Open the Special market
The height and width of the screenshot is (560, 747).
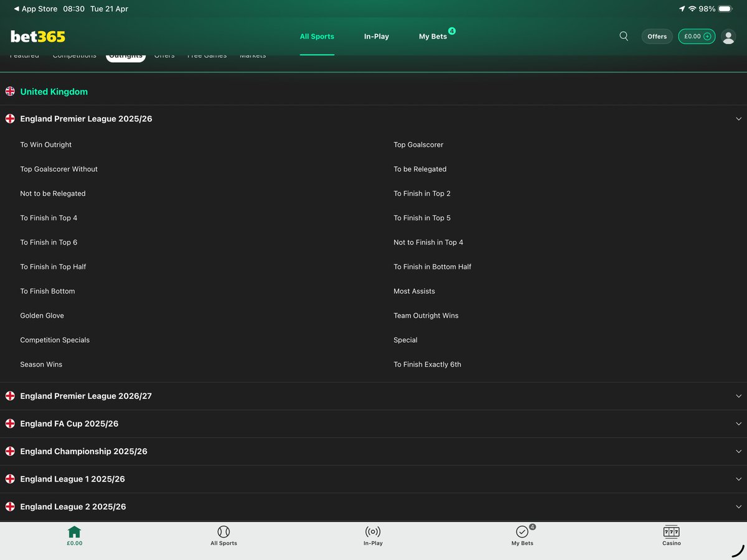[x=405, y=340]
